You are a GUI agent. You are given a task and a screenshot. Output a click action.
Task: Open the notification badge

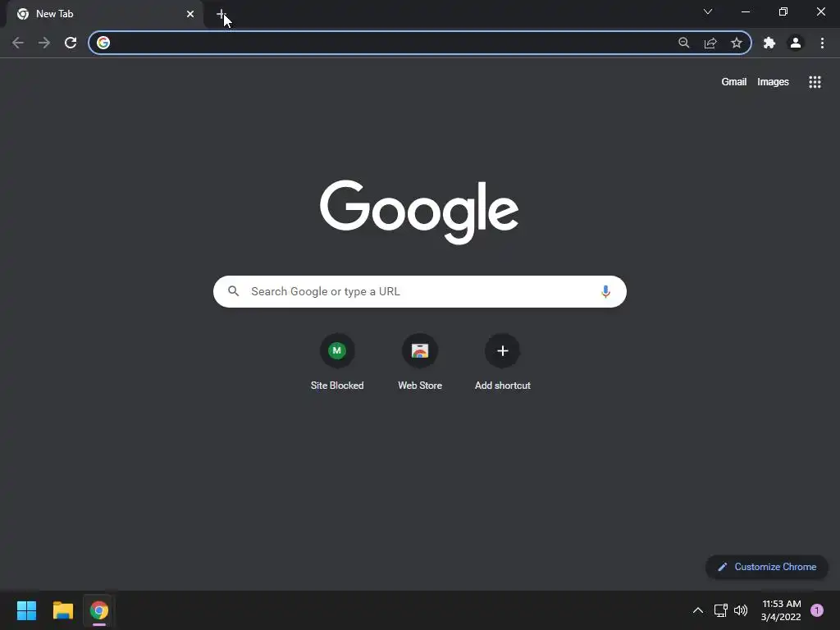tap(817, 610)
